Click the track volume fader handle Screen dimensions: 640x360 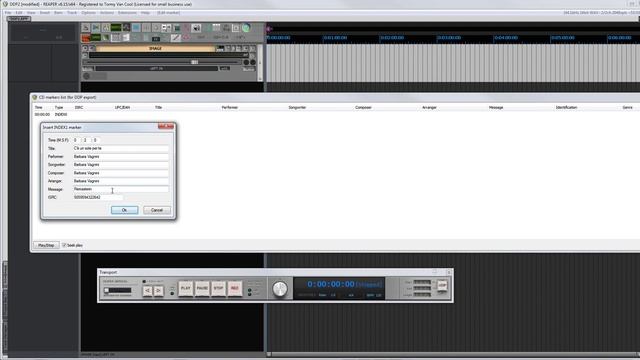point(195,62)
